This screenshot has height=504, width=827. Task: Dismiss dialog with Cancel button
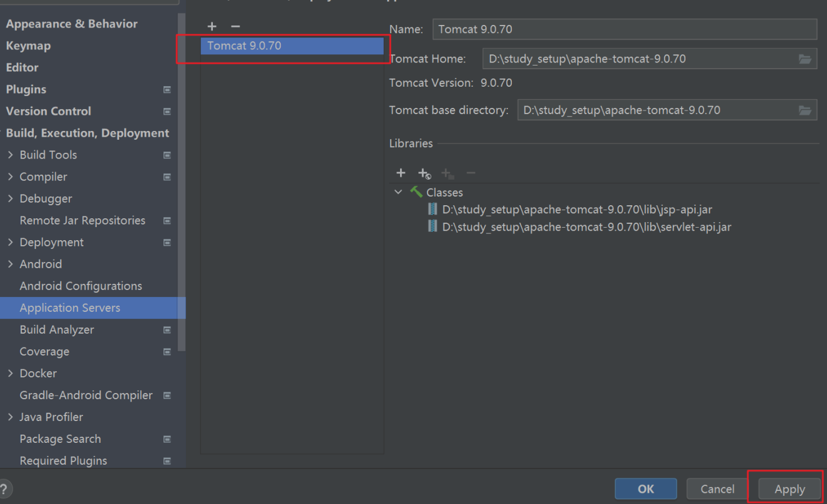[x=717, y=489]
